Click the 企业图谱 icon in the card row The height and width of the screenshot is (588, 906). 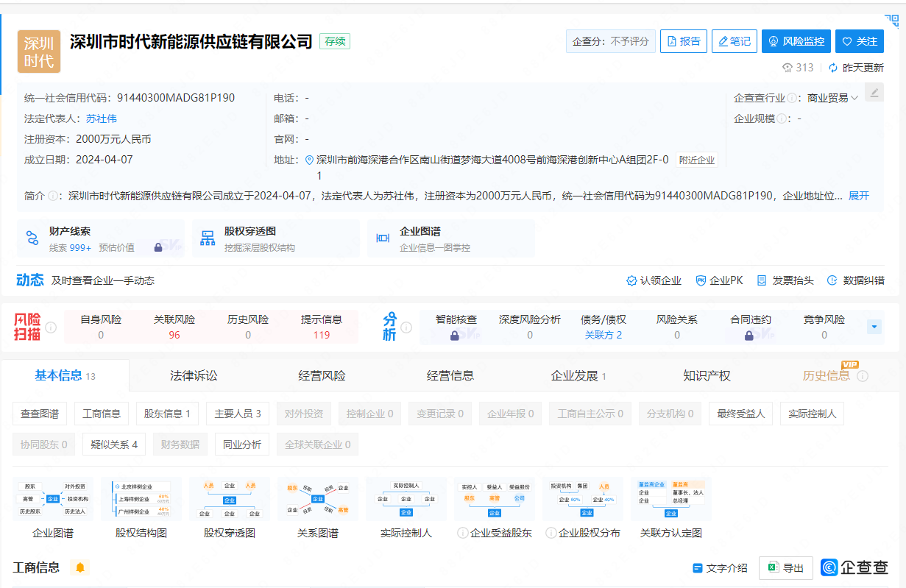(383, 238)
